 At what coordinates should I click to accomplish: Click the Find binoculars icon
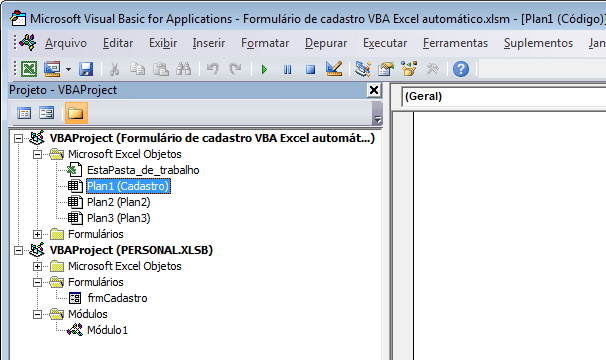[184, 69]
